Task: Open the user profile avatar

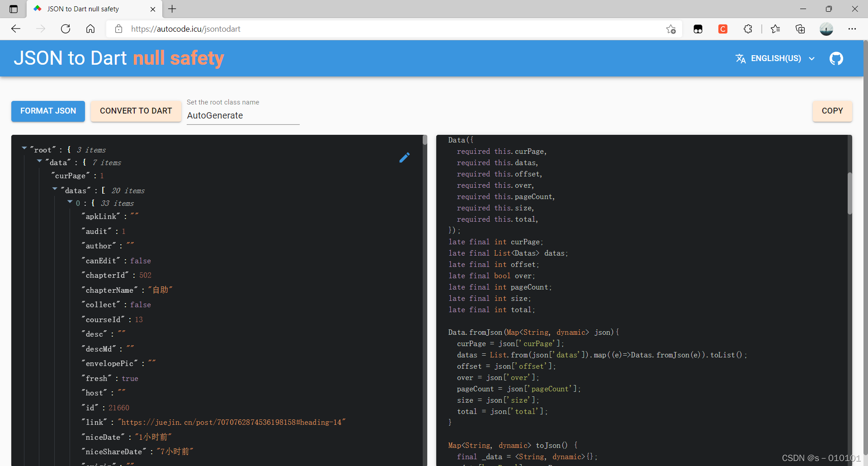Action: [x=826, y=29]
